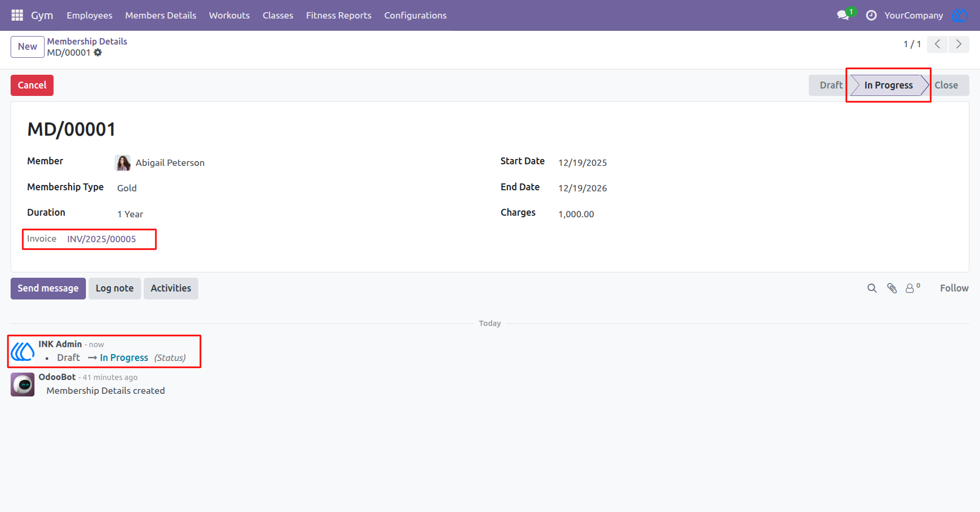This screenshot has height=512, width=980.
Task: Click the INK Admin message avatar
Action: [x=23, y=351]
